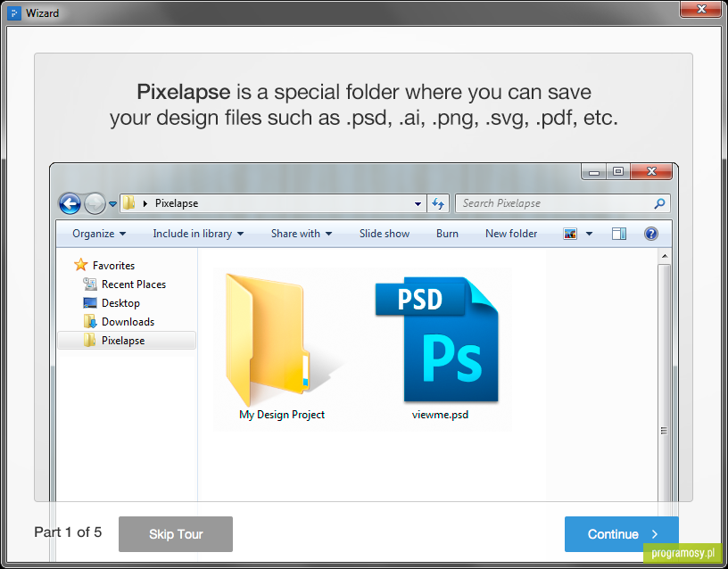The width and height of the screenshot is (728, 569).
Task: Click the magnifier search icon
Action: 659,203
